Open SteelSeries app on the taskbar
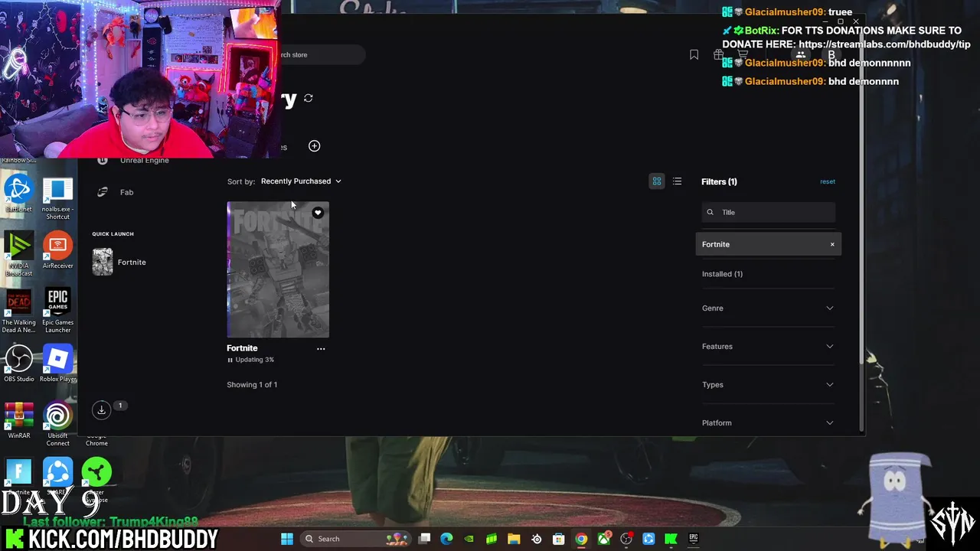Image resolution: width=980 pixels, height=551 pixels. pyautogui.click(x=536, y=539)
